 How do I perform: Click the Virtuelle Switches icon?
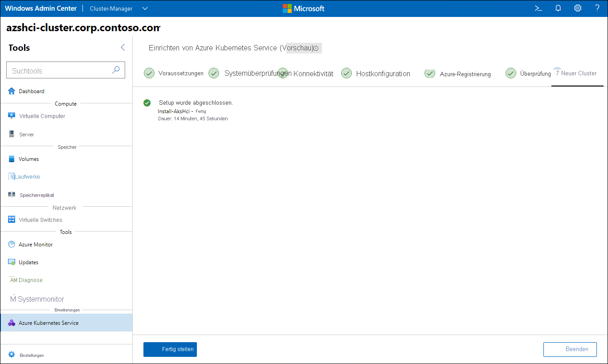tap(12, 220)
